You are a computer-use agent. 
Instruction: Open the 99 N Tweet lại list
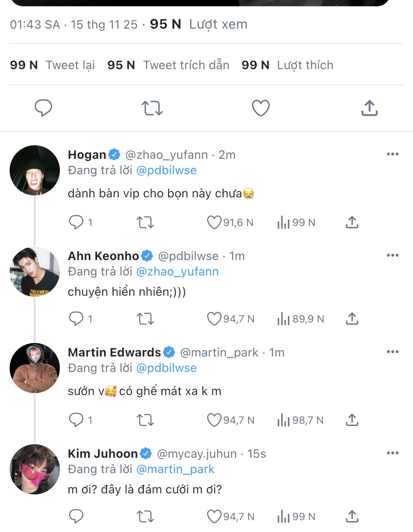coord(52,65)
